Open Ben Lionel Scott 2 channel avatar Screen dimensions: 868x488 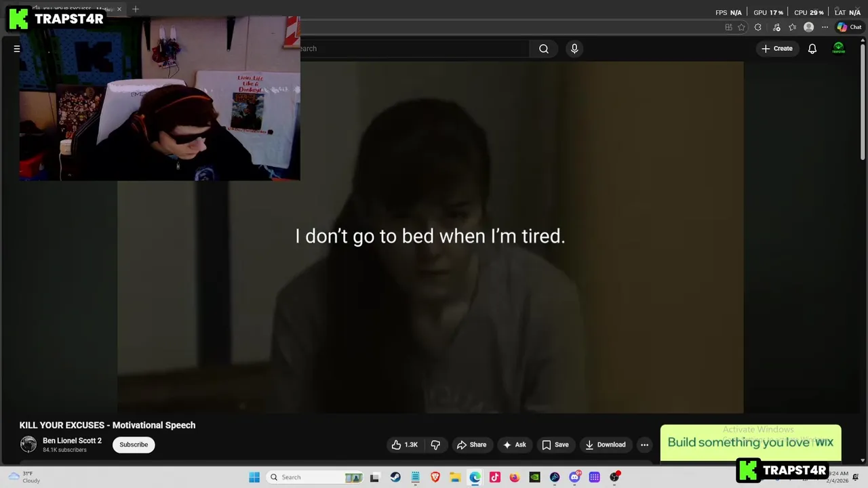tap(28, 445)
